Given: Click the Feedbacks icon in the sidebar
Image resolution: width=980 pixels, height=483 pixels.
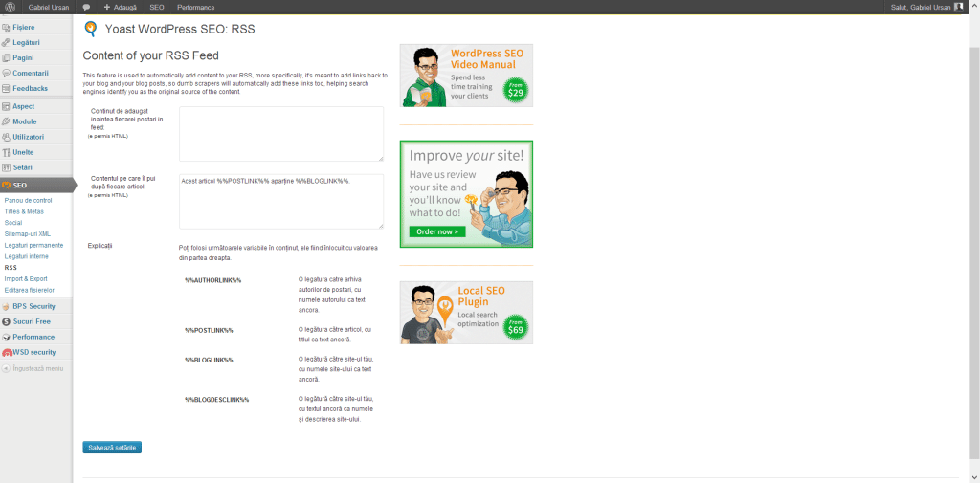Looking at the screenshot, I should click(6, 88).
